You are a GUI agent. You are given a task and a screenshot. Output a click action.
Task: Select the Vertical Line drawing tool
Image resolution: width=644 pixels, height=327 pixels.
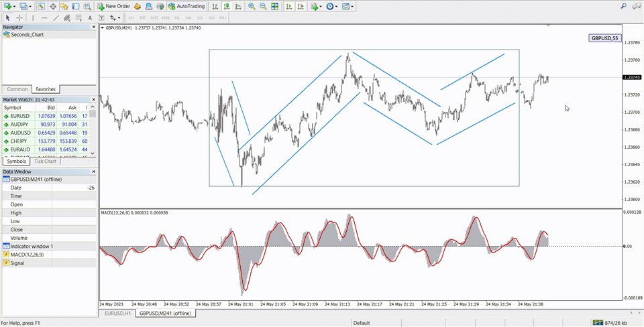32,17
